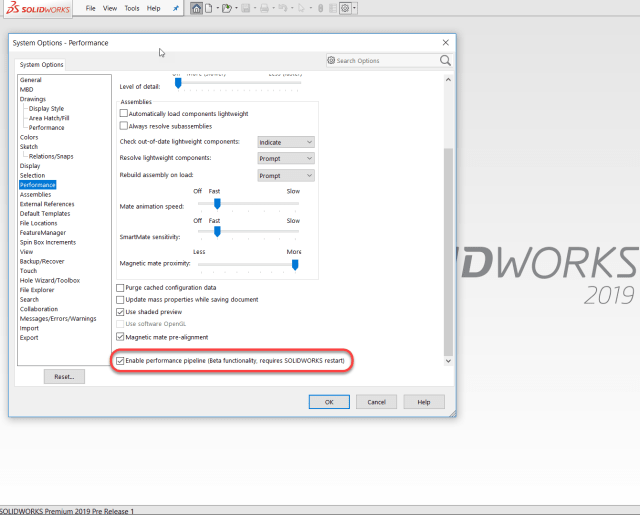The image size is (640, 515).
Task: Pin the menu bar with pushpin icon
Action: coord(176,8)
